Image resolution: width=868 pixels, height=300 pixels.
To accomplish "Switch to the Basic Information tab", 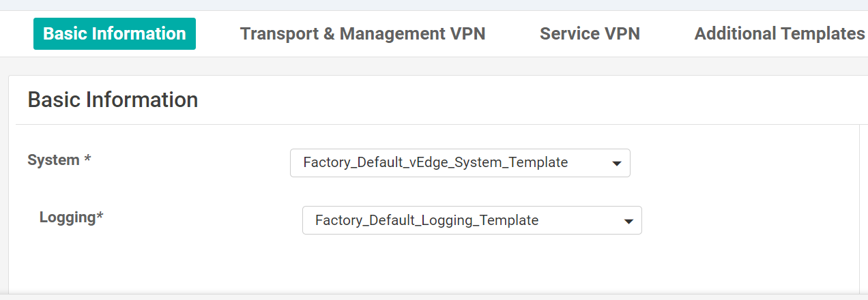I will (x=115, y=34).
